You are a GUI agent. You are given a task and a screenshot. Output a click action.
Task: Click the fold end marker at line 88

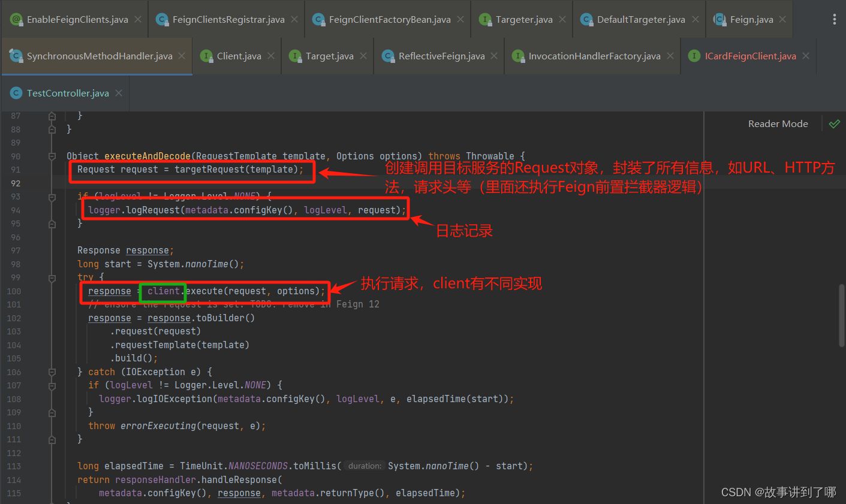52,129
